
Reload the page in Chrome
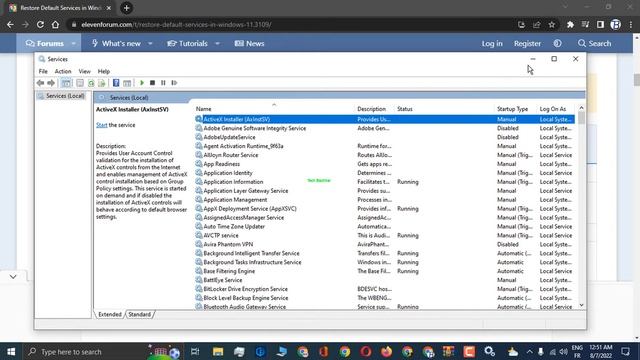40,24
